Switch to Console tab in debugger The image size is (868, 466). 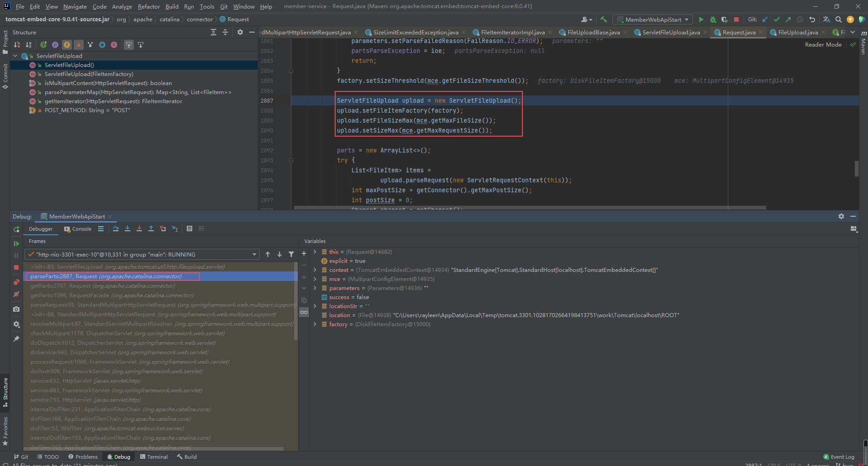78,229
